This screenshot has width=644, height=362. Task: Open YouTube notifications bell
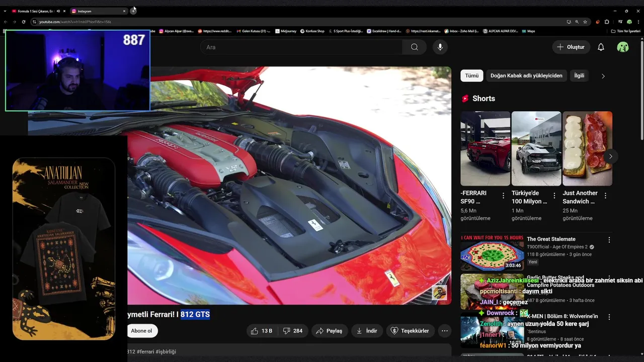(601, 47)
